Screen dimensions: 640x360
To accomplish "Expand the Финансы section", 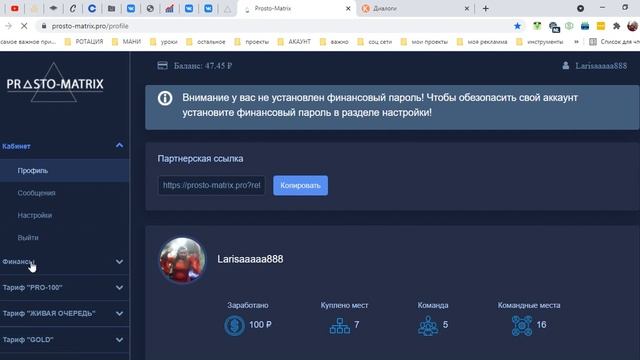I will (x=64, y=262).
